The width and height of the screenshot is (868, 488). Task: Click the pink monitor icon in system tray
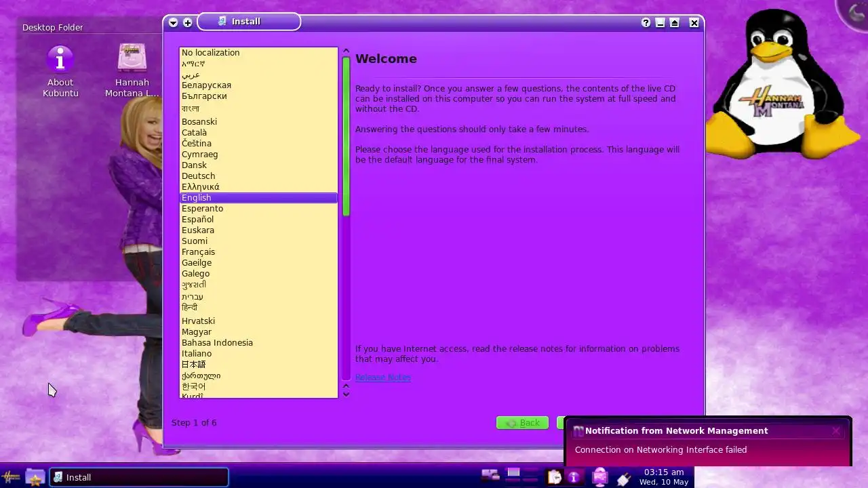[599, 477]
